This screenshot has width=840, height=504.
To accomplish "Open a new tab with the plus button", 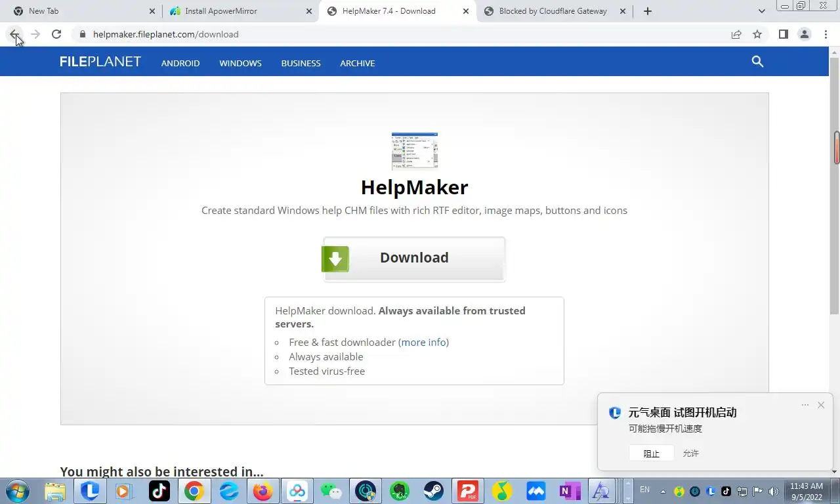I will click(x=648, y=11).
